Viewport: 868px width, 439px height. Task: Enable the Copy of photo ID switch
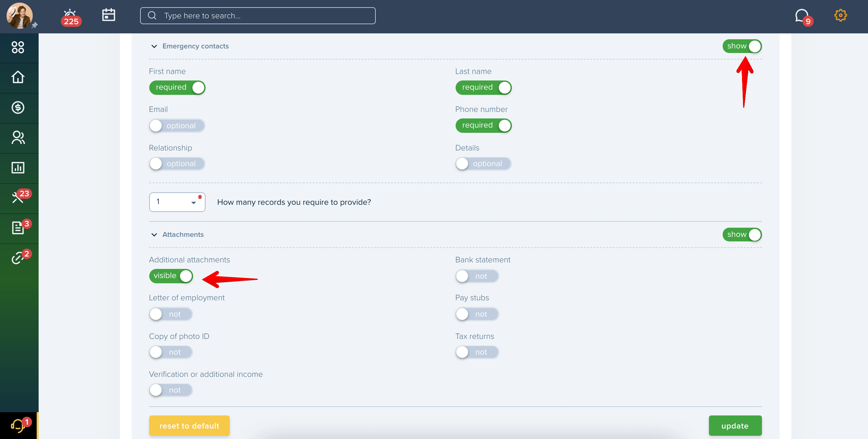tap(171, 352)
